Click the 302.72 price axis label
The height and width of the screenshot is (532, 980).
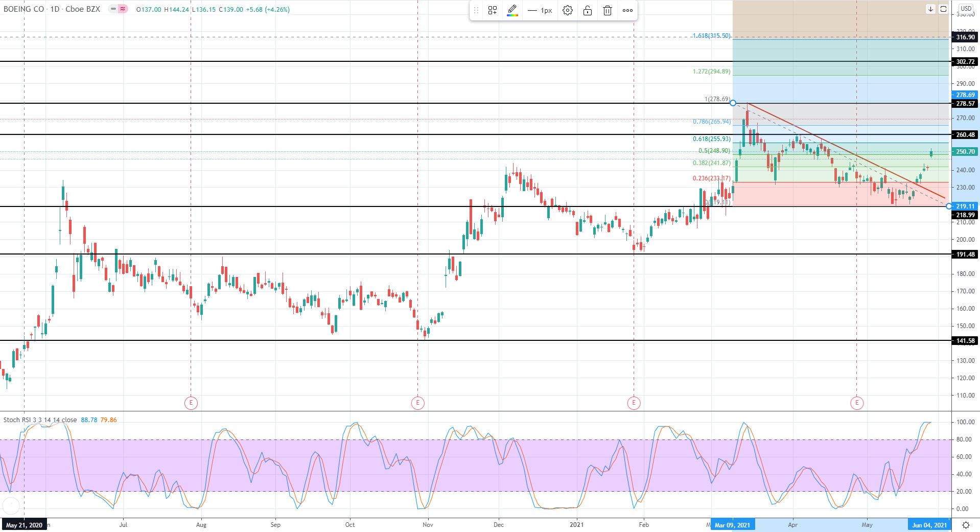(x=965, y=62)
